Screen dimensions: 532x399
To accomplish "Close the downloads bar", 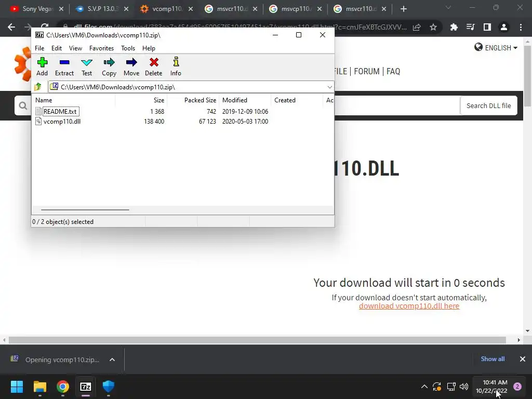I will pos(523,359).
